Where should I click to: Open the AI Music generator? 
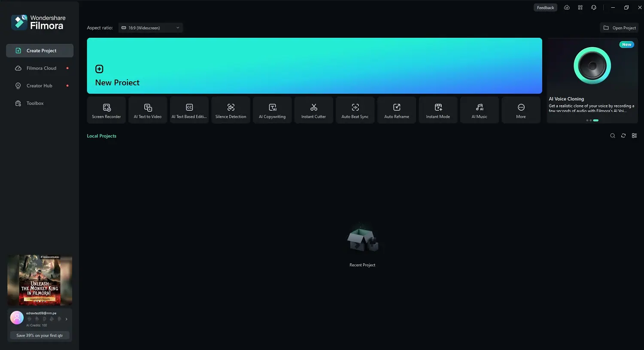[480, 110]
